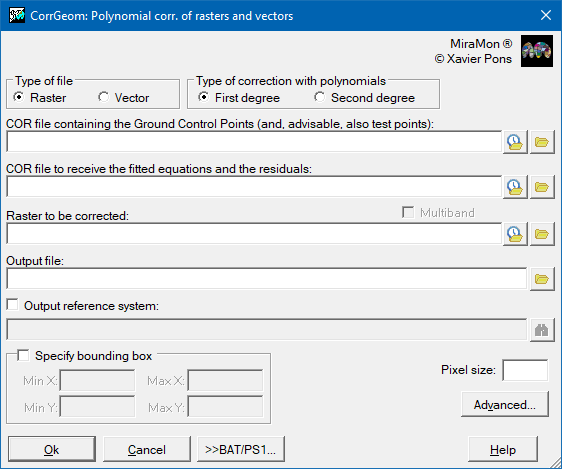Browse folder for Output file

pyautogui.click(x=542, y=279)
